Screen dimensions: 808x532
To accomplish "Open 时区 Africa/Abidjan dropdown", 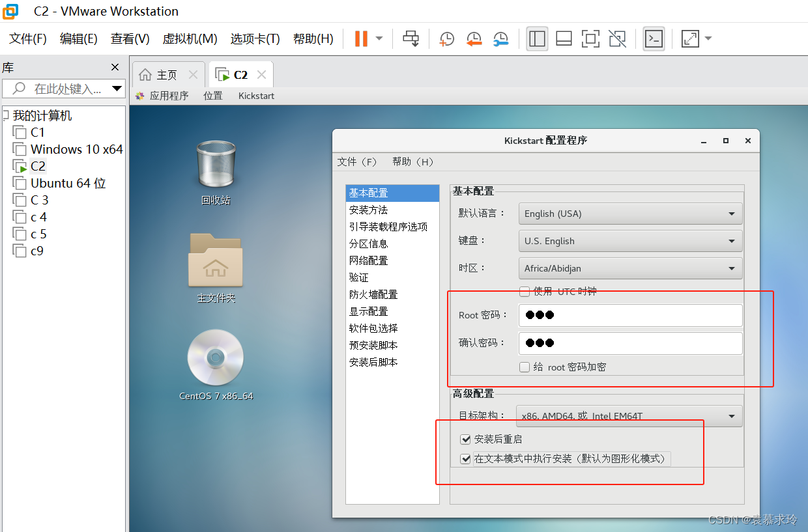I will coord(630,268).
